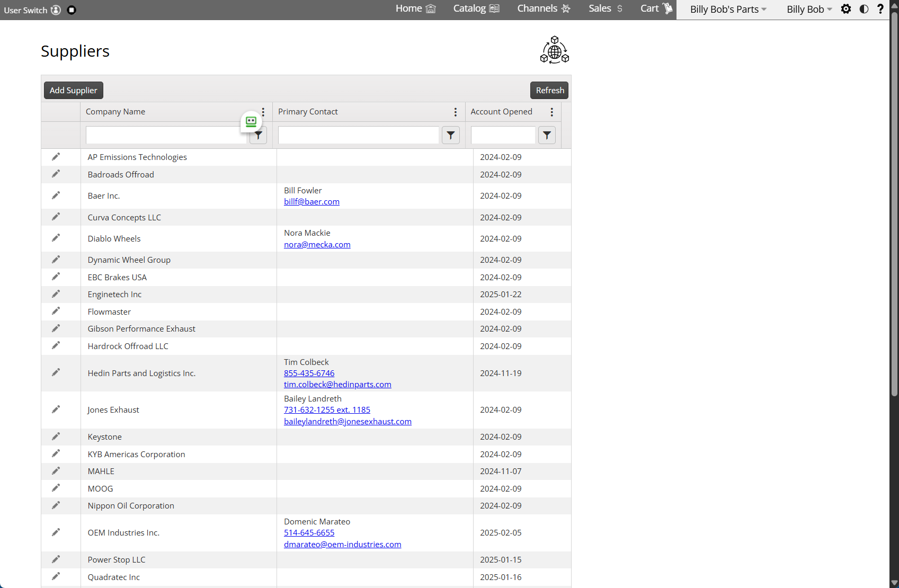Edit the Diablo Wheels supplier entry
The width and height of the screenshot is (899, 588).
(56, 238)
